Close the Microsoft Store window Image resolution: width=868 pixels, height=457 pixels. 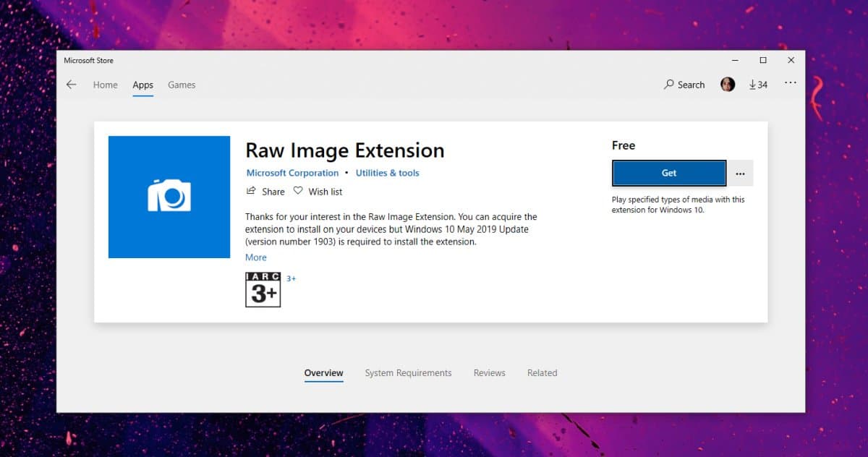791,60
